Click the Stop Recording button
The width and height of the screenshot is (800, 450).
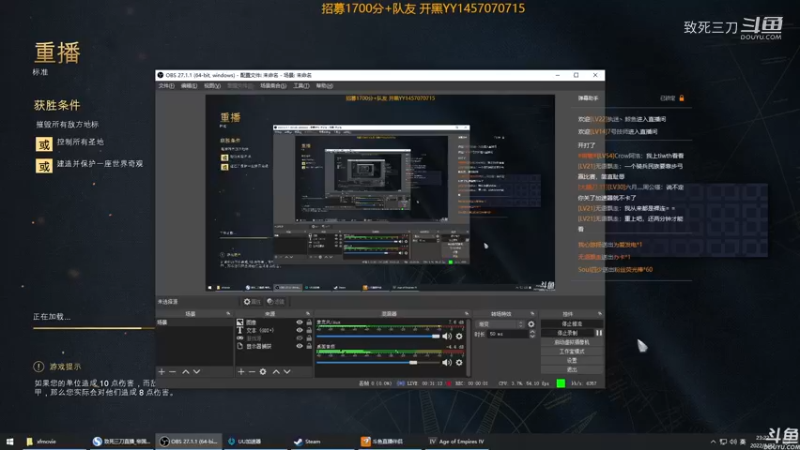567,333
